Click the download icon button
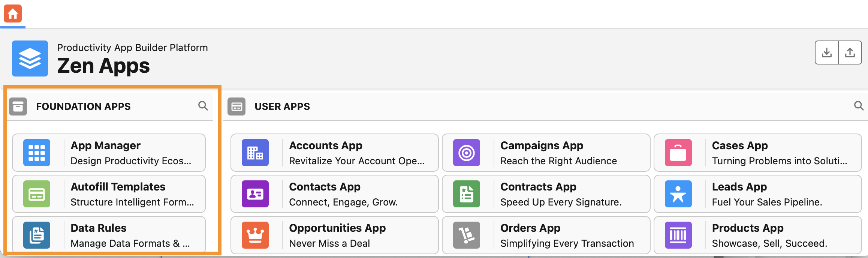This screenshot has width=868, height=258. [826, 53]
